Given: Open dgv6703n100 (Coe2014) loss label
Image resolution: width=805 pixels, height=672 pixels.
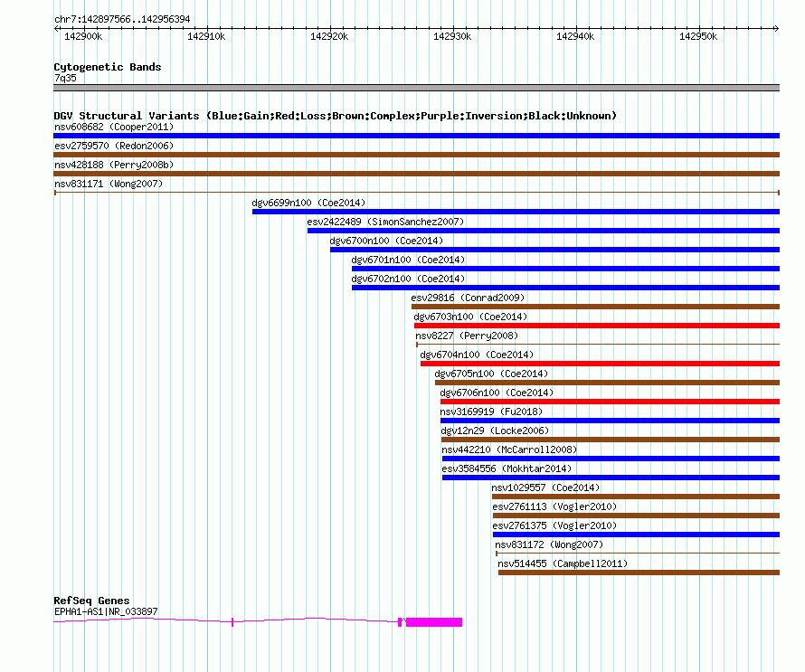Looking at the screenshot, I should click(x=470, y=317).
